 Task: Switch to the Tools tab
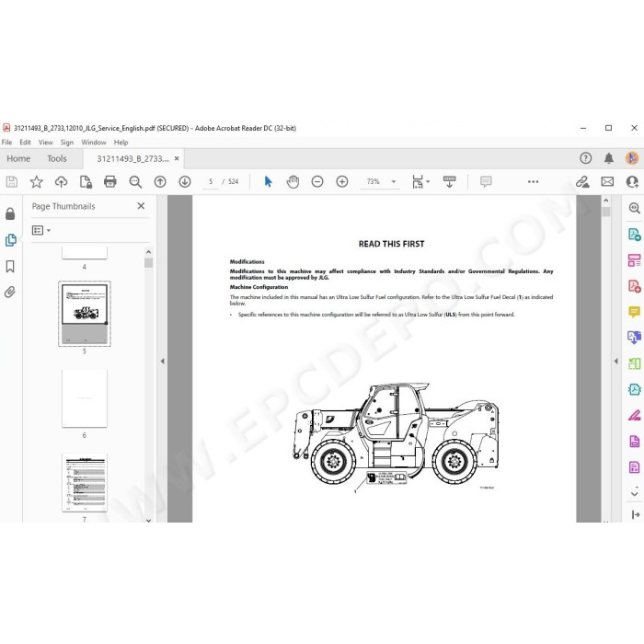tap(57, 158)
